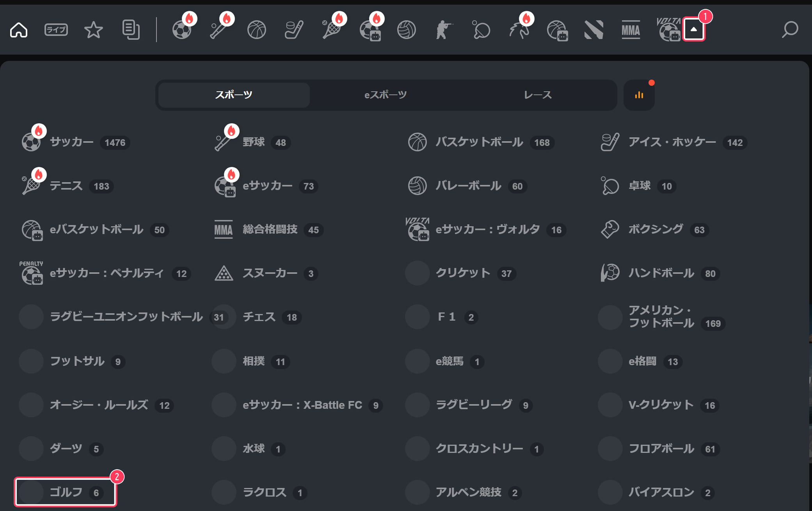Switch to the eスポーツ tab
Image resolution: width=812 pixels, height=511 pixels.
coord(386,95)
